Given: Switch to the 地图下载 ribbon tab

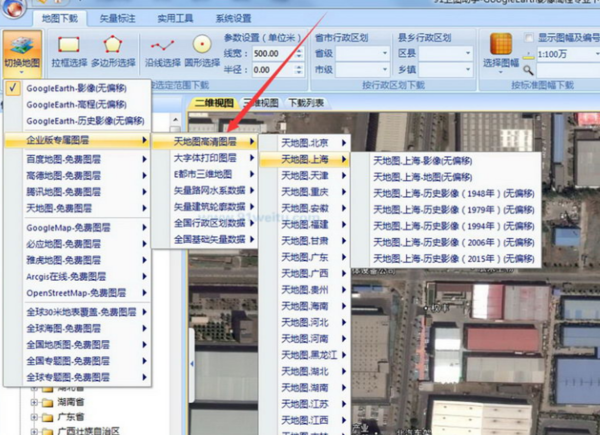Looking at the screenshot, I should [60, 18].
